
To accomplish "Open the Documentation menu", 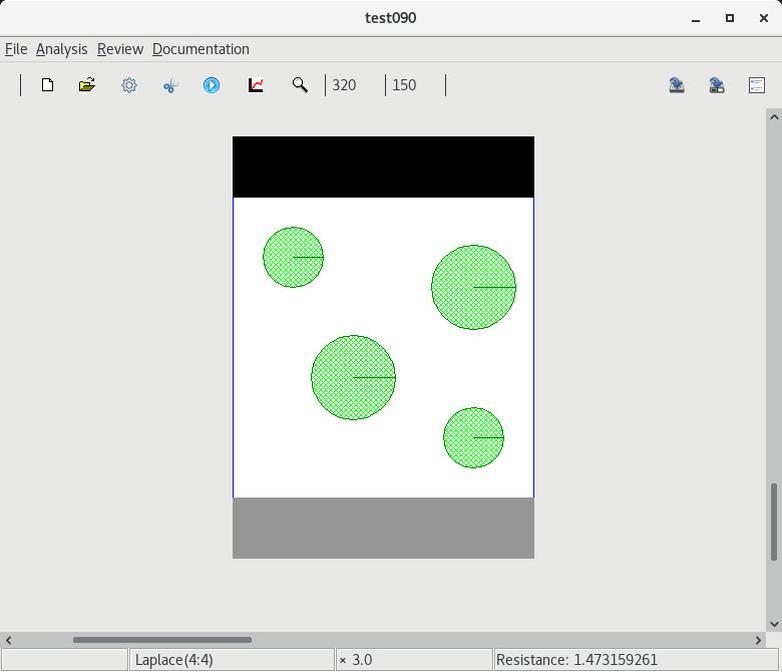I will (x=201, y=49).
